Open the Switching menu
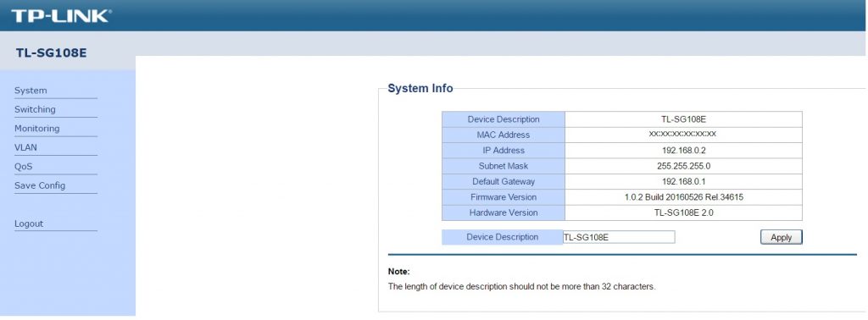 pyautogui.click(x=35, y=109)
